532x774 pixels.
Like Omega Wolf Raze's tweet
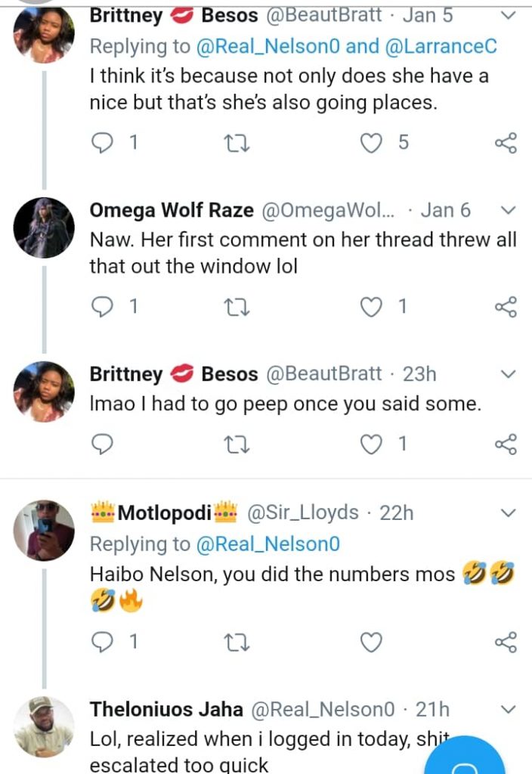(x=371, y=306)
